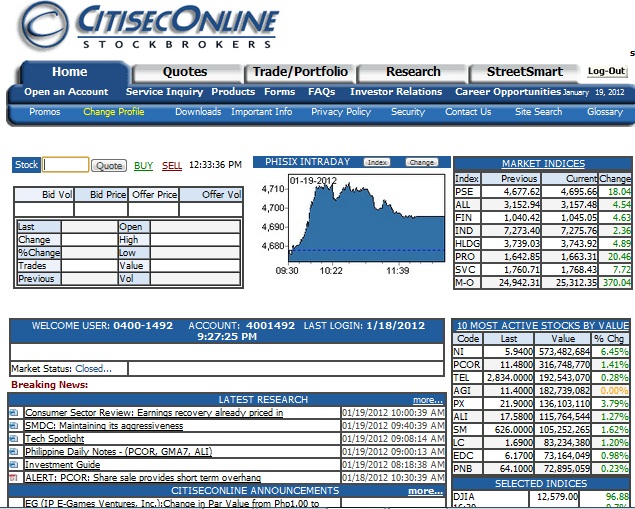The width and height of the screenshot is (635, 509).
Task: Open document icon beside Consumer Sector Review
Action: (14, 413)
